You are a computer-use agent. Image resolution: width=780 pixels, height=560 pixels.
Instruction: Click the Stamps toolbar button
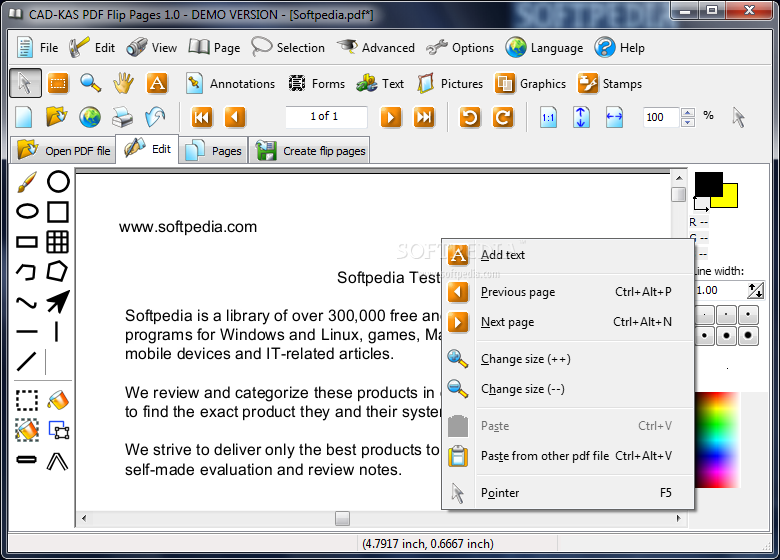pyautogui.click(x=610, y=84)
